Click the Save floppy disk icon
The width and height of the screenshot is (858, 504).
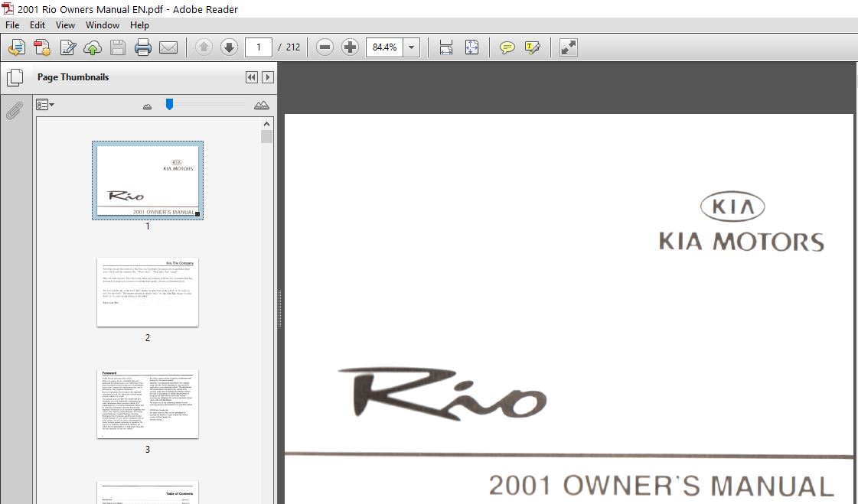click(x=118, y=47)
